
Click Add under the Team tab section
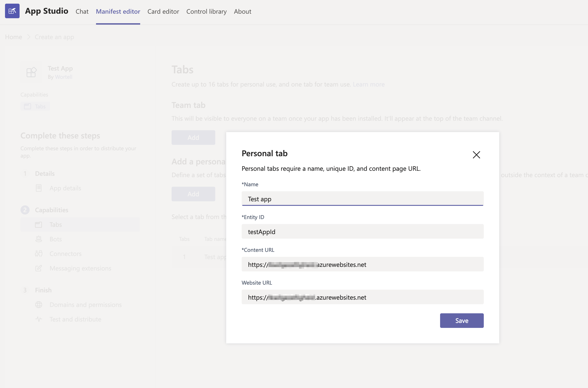[x=193, y=137]
